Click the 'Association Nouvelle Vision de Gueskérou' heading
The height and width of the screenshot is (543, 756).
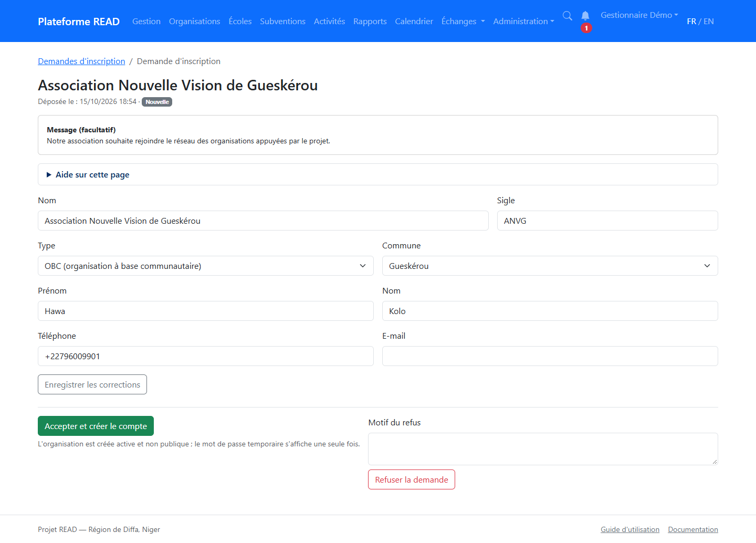[178, 85]
